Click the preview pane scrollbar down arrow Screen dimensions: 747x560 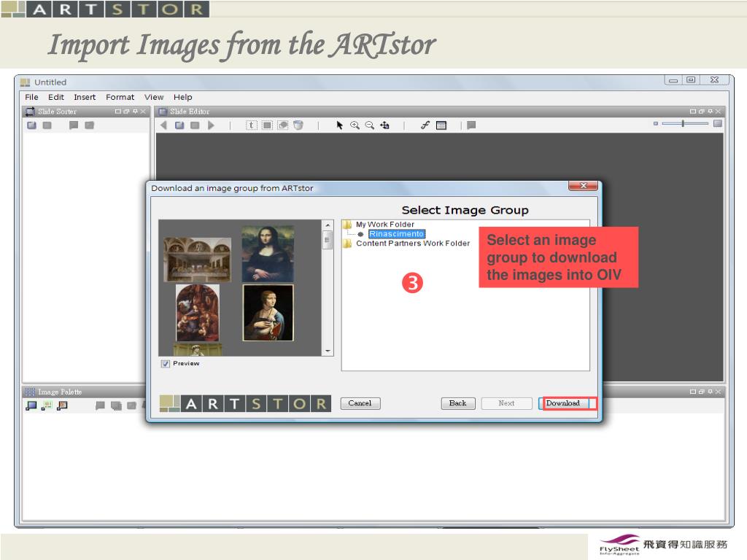point(328,351)
